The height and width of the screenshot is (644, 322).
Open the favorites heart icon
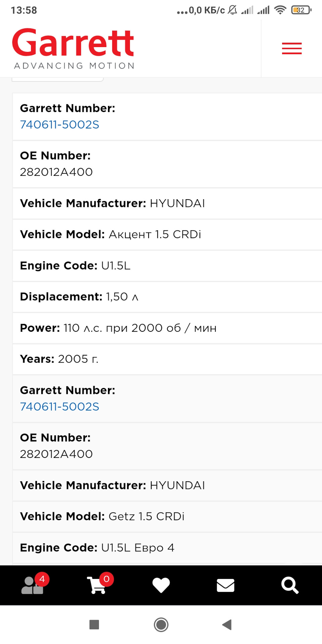161,585
